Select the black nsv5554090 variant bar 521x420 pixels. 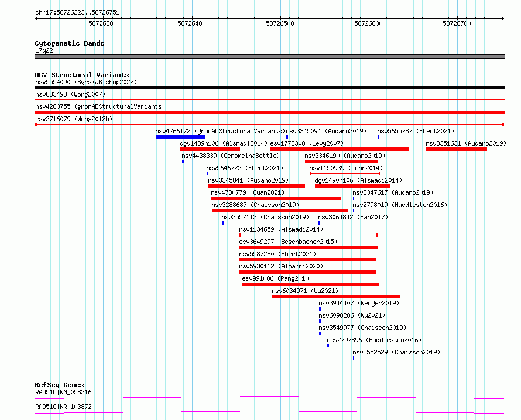(269, 88)
